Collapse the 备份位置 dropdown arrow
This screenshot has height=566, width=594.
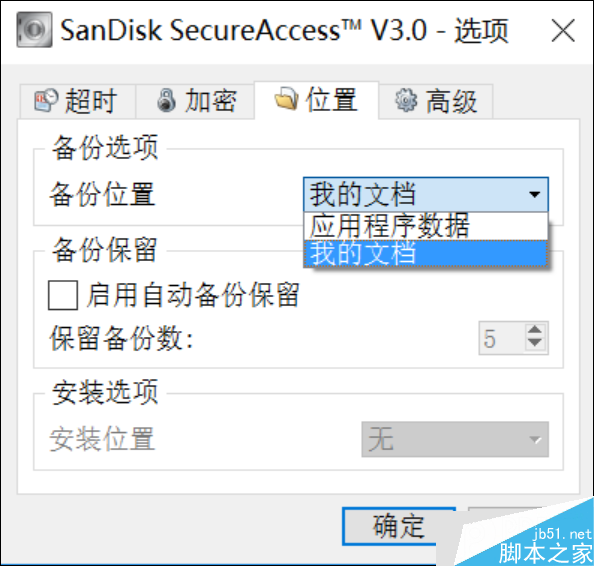click(x=535, y=195)
